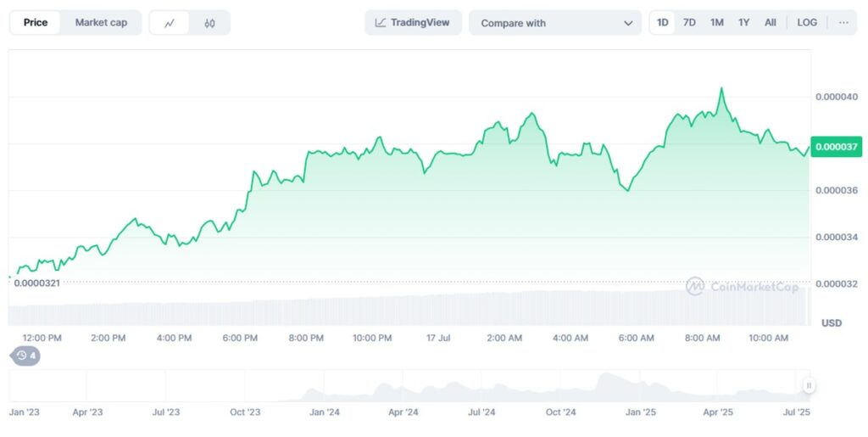Click the price dip near 6:00 AM
Image resolution: width=868 pixels, height=437 pixels.
(x=628, y=190)
